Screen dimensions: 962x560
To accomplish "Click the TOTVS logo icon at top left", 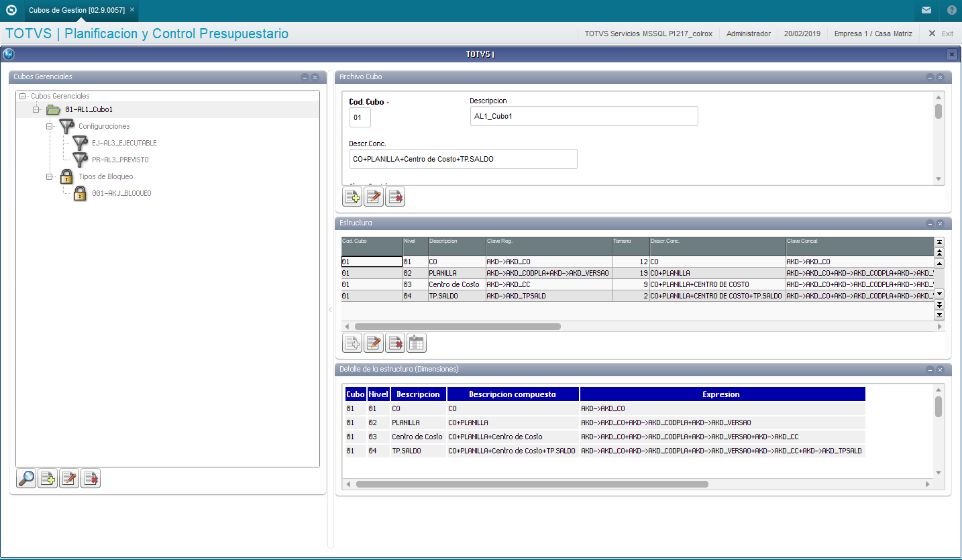I will tap(11, 10).
